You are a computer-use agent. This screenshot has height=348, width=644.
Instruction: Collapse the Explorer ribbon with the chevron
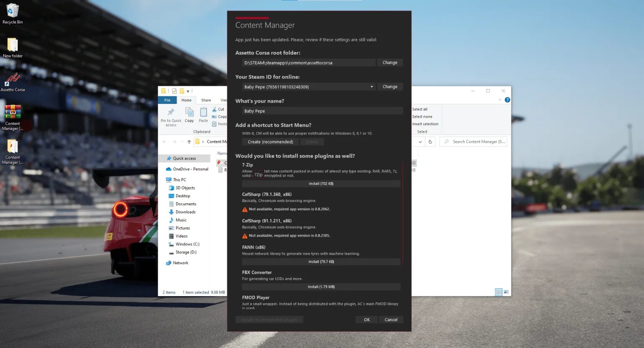(x=500, y=100)
